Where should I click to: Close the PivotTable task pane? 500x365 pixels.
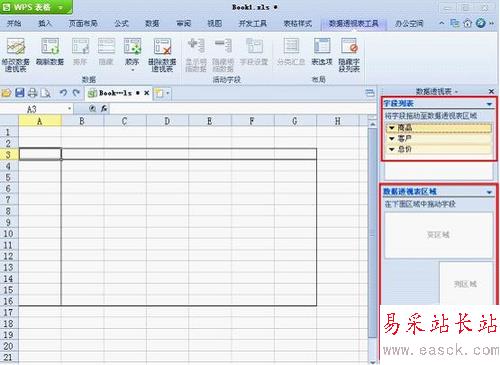491,91
